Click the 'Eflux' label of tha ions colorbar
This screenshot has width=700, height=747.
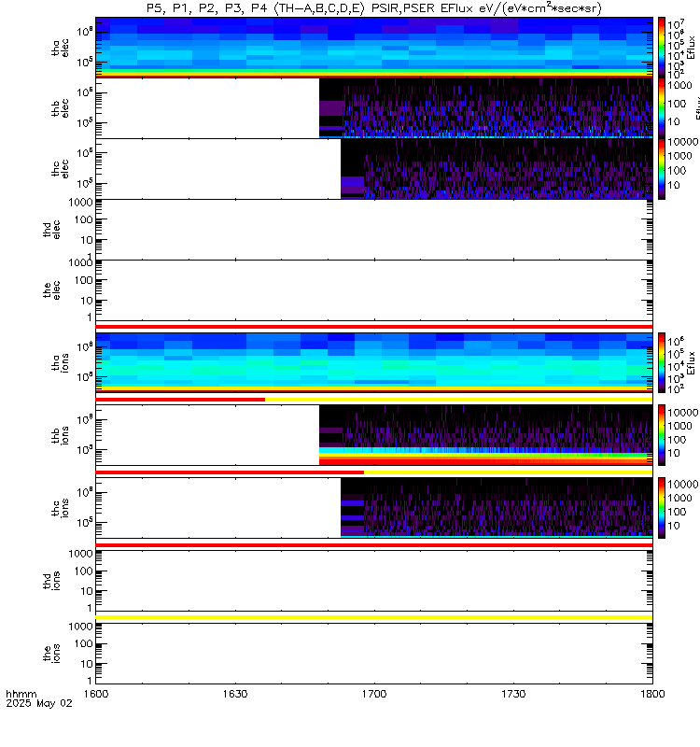[692, 363]
